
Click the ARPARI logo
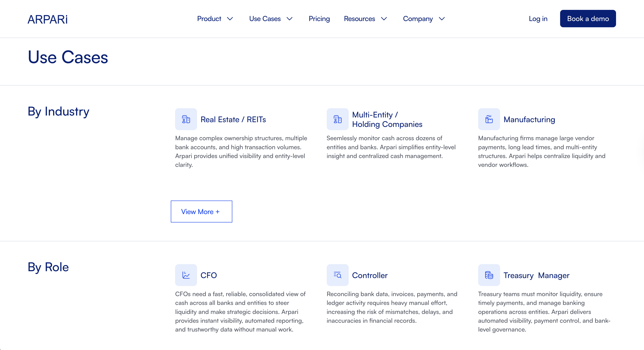(48, 19)
